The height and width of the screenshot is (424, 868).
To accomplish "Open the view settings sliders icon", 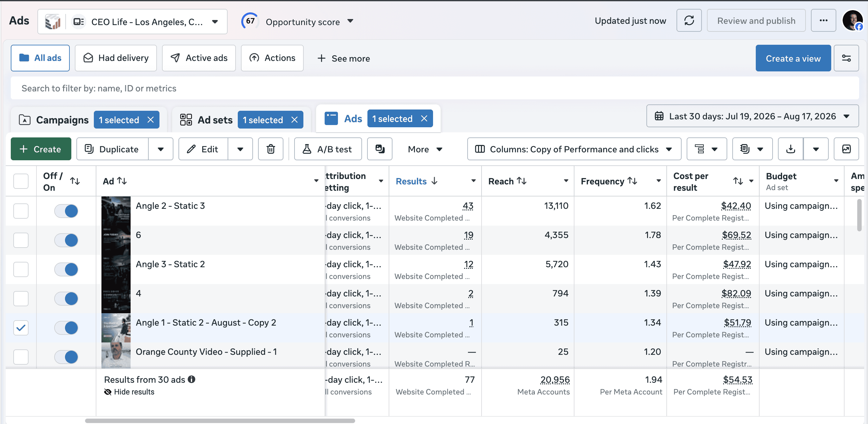I will (846, 58).
